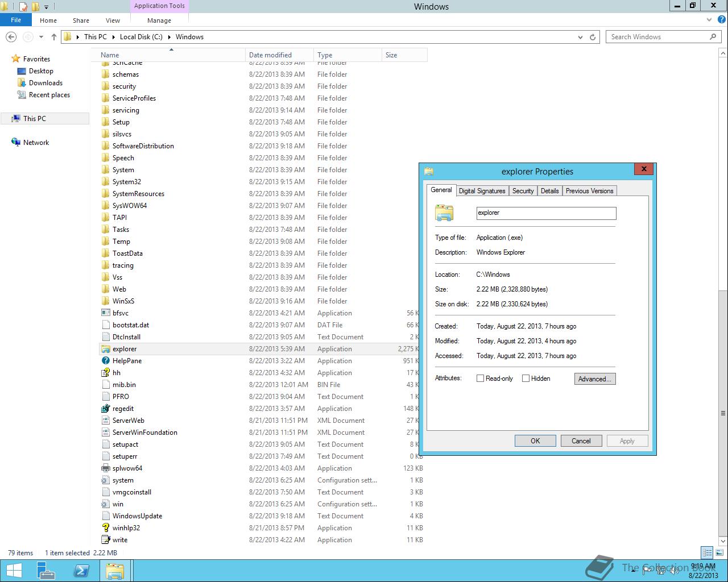Launch Server Manager from taskbar
The width and height of the screenshot is (728, 582).
(46, 571)
